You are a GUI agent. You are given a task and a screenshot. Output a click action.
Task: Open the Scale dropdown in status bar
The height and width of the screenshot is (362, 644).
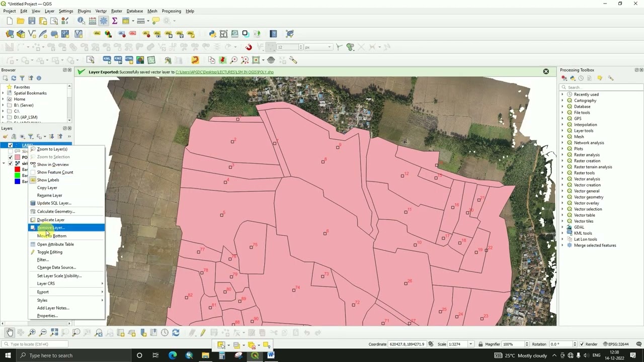tap(471, 344)
